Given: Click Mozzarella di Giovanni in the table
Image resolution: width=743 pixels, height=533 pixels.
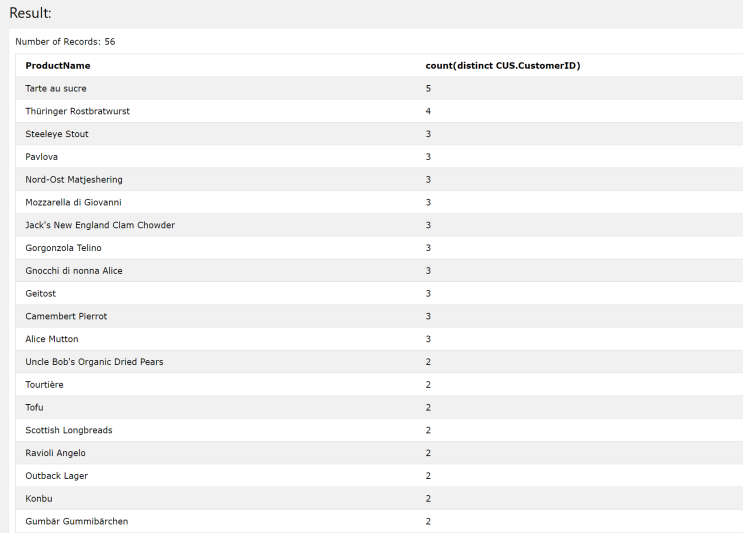Looking at the screenshot, I should [73, 202].
